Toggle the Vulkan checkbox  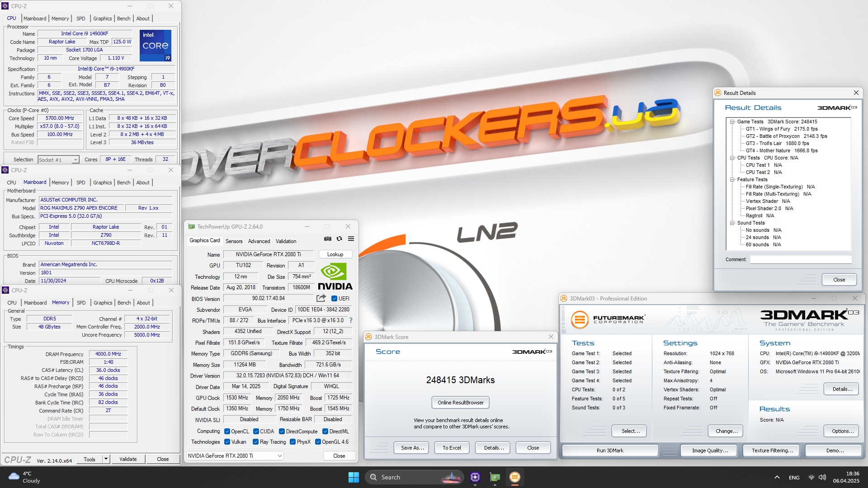click(227, 442)
